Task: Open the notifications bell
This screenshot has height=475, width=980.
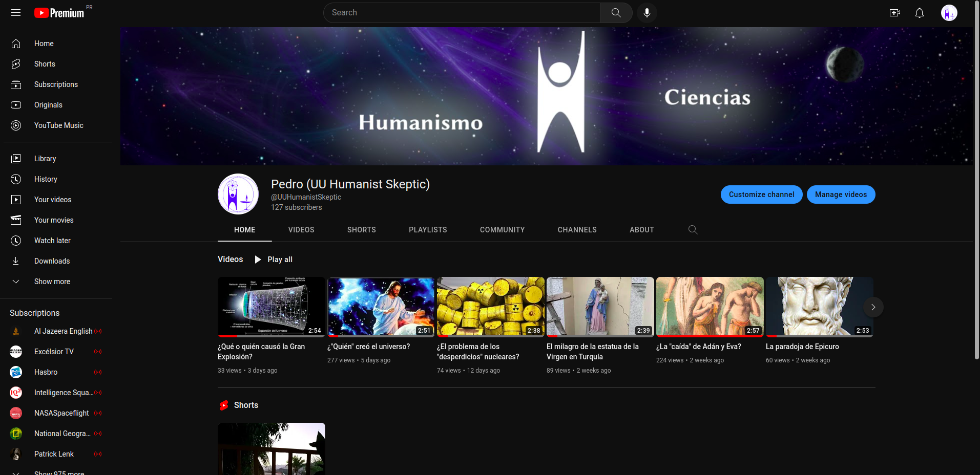Action: coord(919,12)
